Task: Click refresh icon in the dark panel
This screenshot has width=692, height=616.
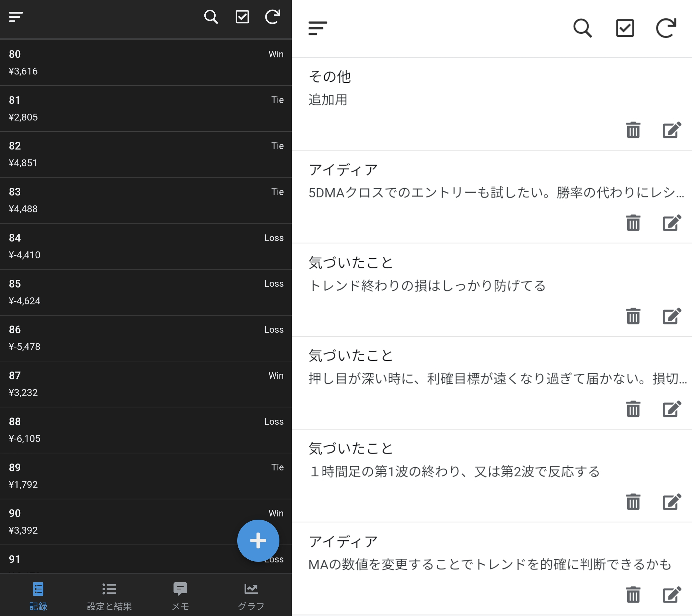Action: [x=272, y=17]
